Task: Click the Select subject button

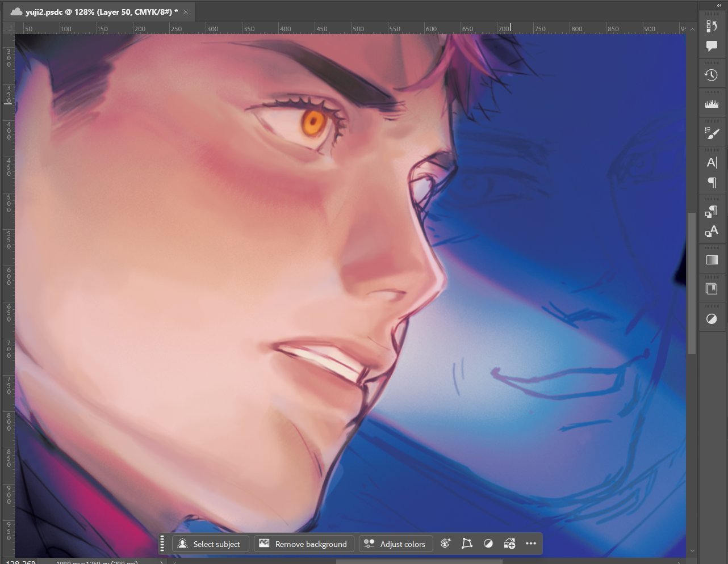Action: pos(210,544)
